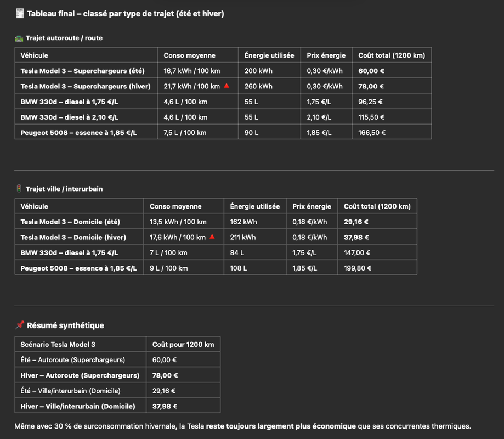Click '13,5 kWh / 100 km' value

coord(178,222)
